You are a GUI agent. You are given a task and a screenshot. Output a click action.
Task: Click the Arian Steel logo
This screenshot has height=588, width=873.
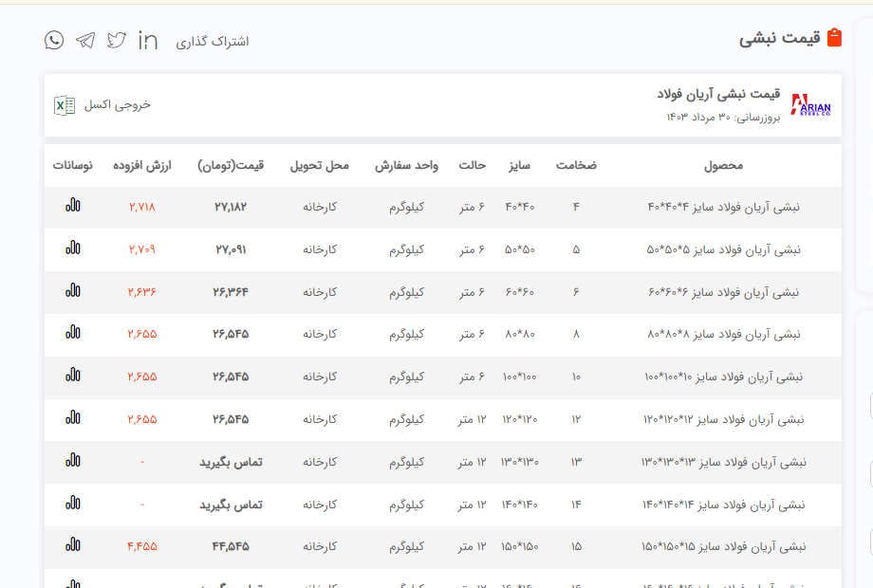click(810, 105)
